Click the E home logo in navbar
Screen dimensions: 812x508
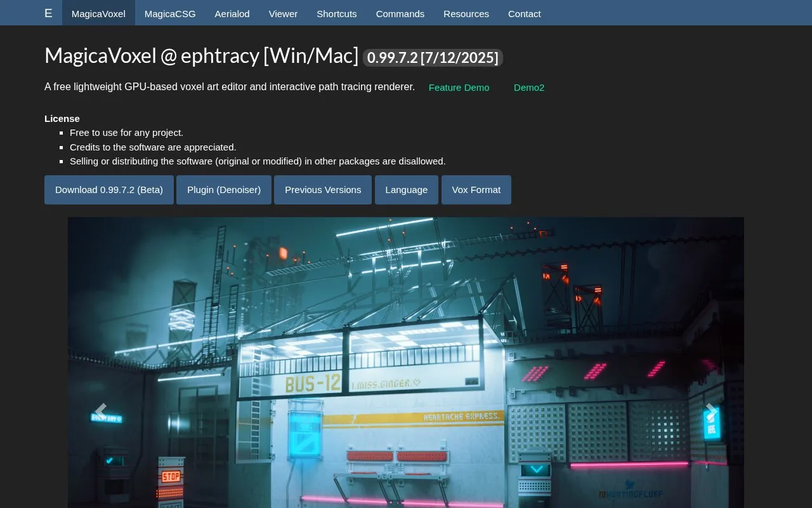(x=48, y=13)
